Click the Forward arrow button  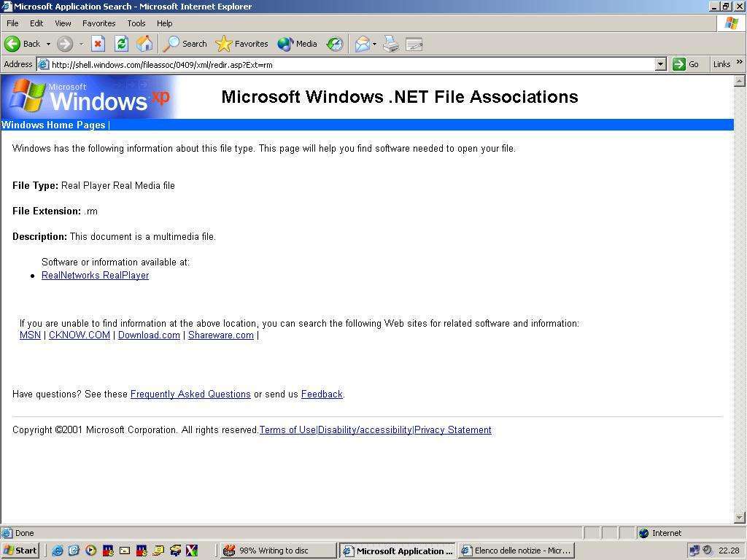[x=65, y=44]
